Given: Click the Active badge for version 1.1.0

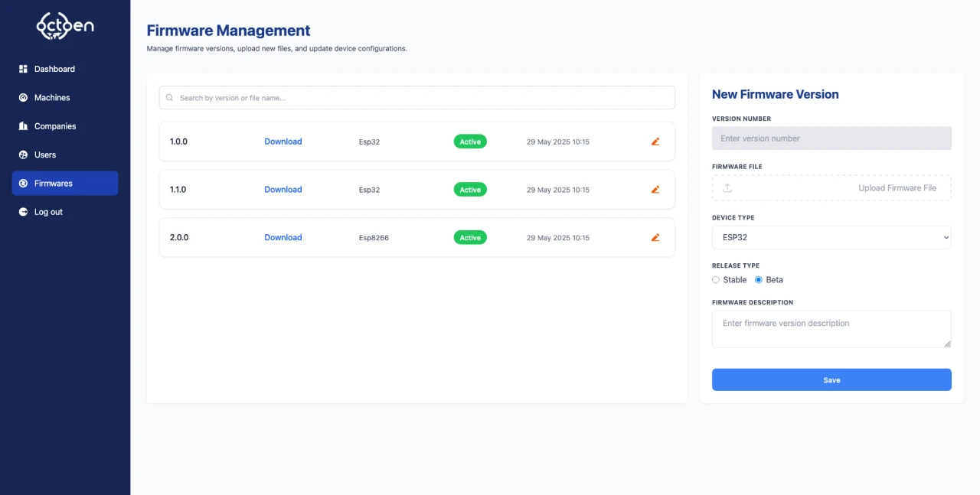Looking at the screenshot, I should tap(469, 189).
